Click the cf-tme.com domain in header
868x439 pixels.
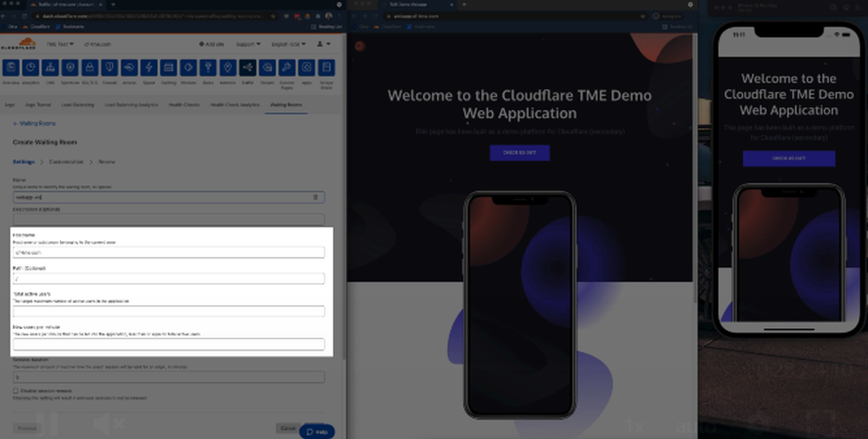[97, 43]
